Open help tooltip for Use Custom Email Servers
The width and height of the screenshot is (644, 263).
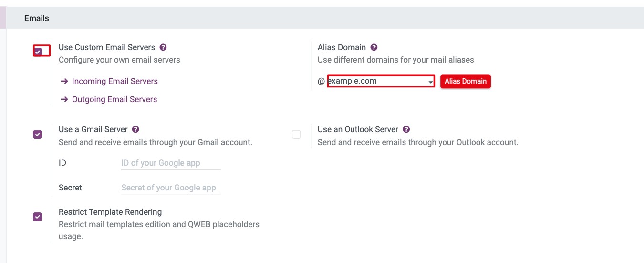(163, 47)
